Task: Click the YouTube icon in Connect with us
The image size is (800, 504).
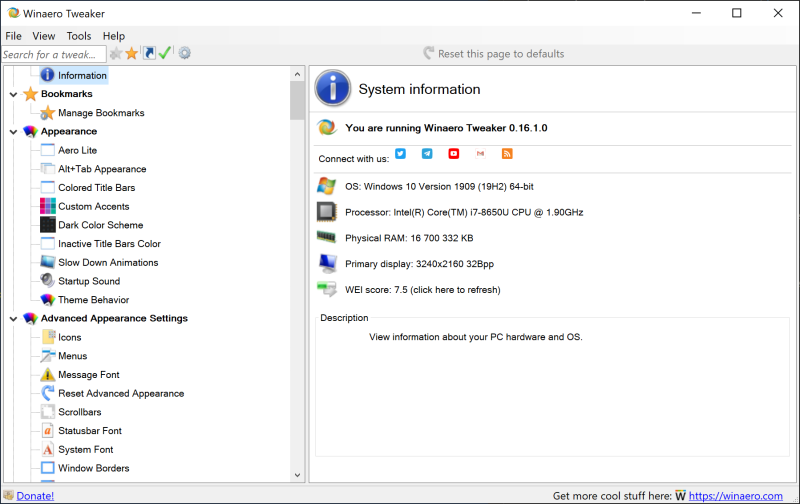Action: pyautogui.click(x=454, y=154)
